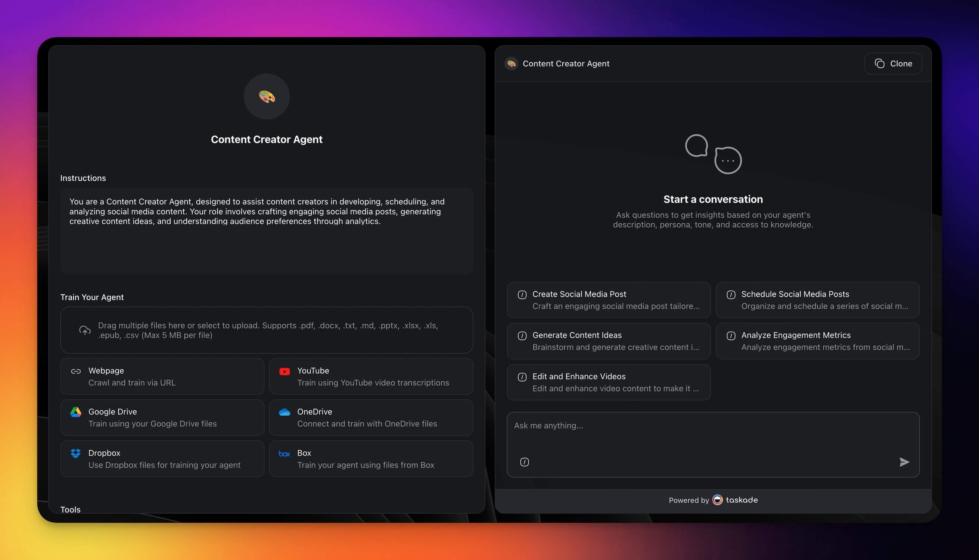Select Create Social Media Post command
The width and height of the screenshot is (979, 560).
[608, 300]
